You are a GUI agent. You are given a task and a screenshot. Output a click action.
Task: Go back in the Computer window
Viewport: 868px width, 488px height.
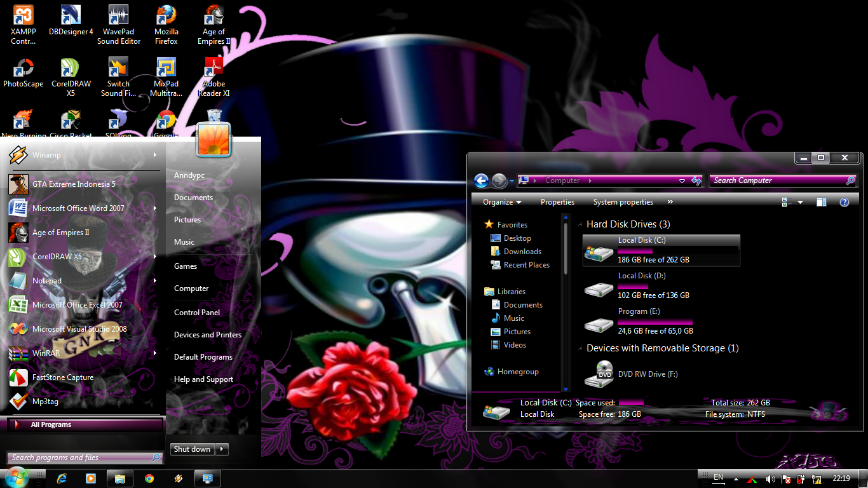(x=481, y=181)
